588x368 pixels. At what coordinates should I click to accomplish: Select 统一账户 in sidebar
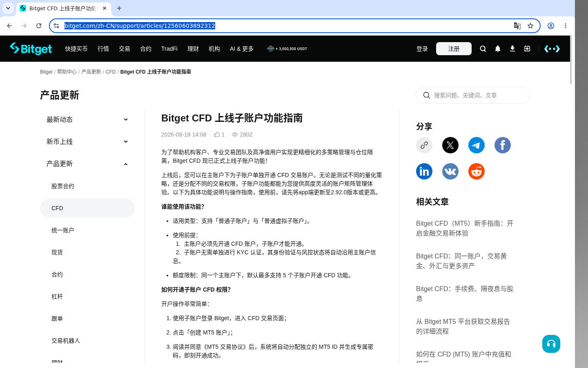click(x=87, y=230)
